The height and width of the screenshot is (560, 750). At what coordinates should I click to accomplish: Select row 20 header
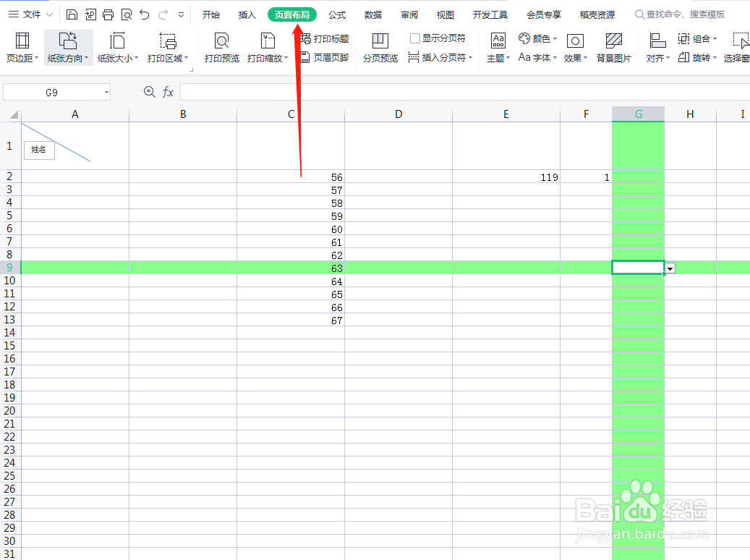click(10, 411)
